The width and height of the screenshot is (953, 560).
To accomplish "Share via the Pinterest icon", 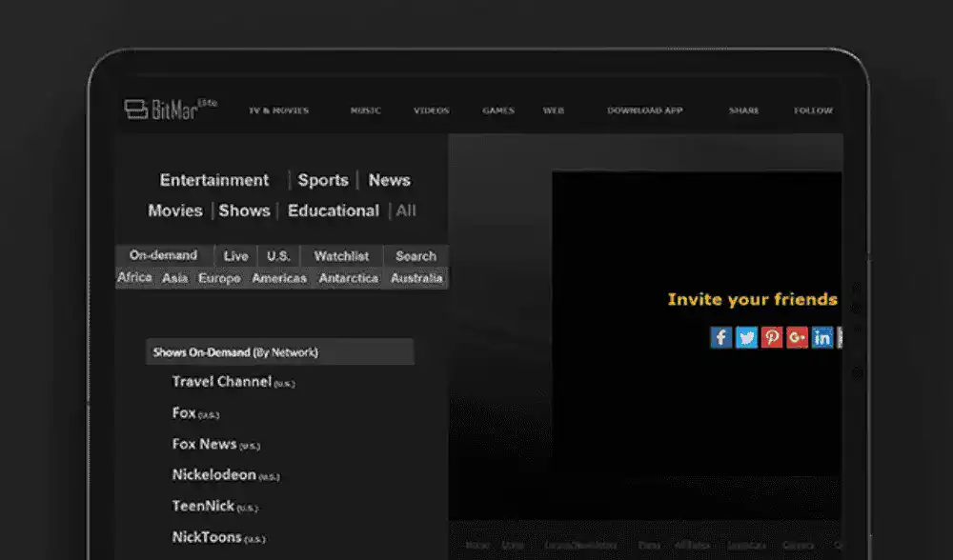I will pyautogui.click(x=772, y=337).
